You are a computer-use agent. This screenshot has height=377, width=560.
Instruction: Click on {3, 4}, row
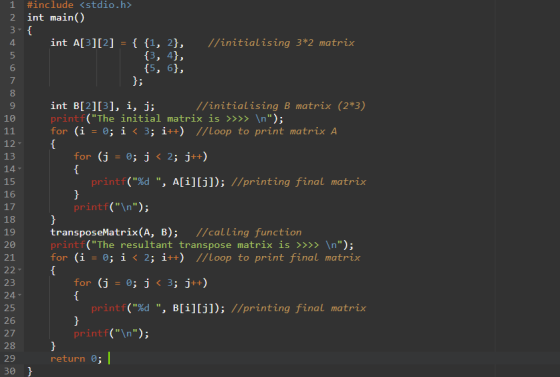coord(164,55)
